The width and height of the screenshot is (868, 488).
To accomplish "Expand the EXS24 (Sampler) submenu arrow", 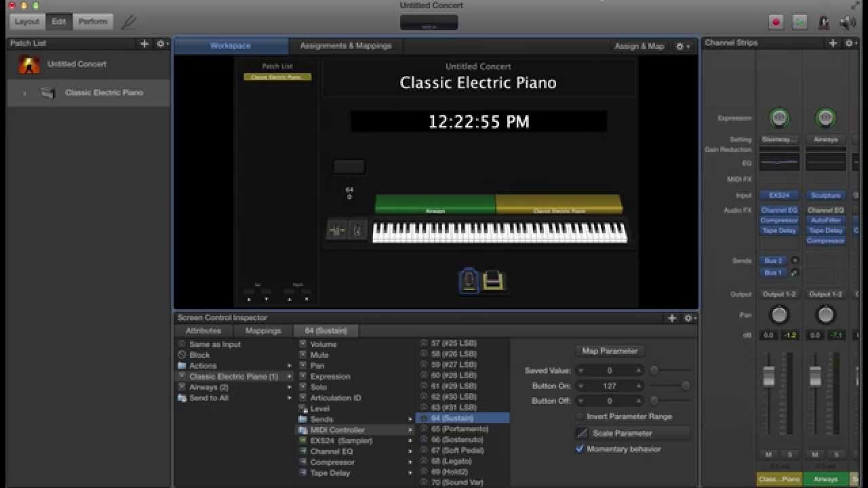I will 410,441.
